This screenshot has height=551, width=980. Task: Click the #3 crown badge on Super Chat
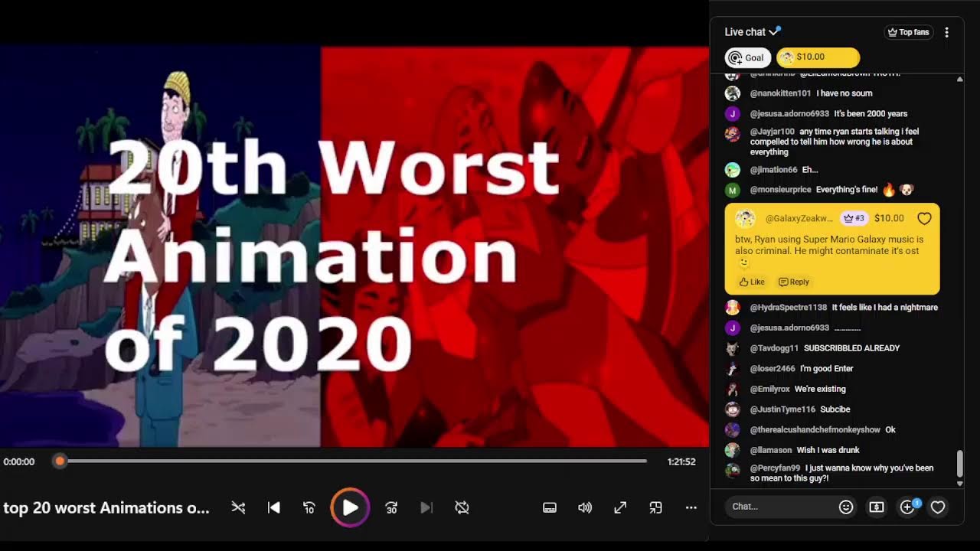click(x=854, y=218)
